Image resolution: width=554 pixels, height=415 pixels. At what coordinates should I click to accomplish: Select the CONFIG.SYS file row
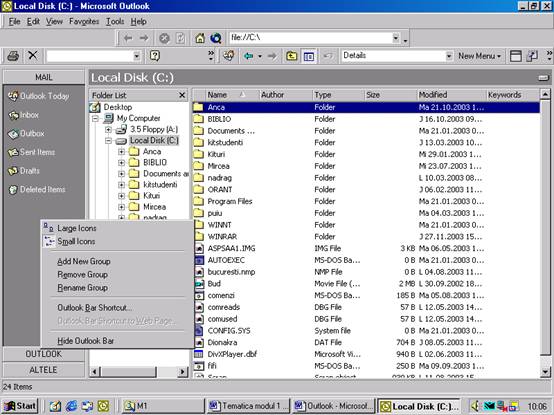tap(366, 331)
